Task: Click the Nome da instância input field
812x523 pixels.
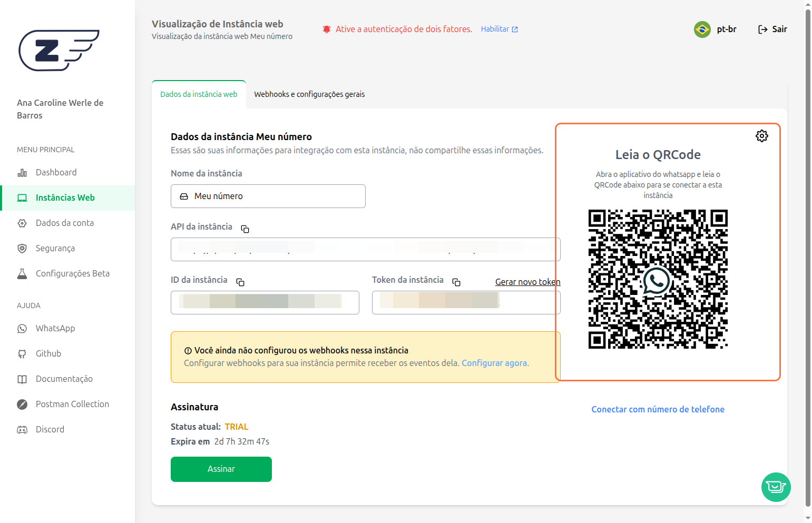Action: [268, 196]
